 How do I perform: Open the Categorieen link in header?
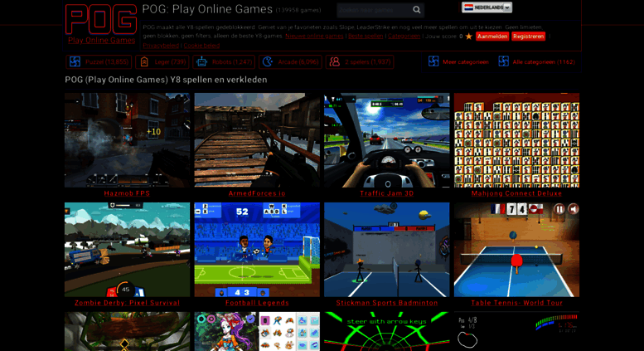tap(404, 37)
